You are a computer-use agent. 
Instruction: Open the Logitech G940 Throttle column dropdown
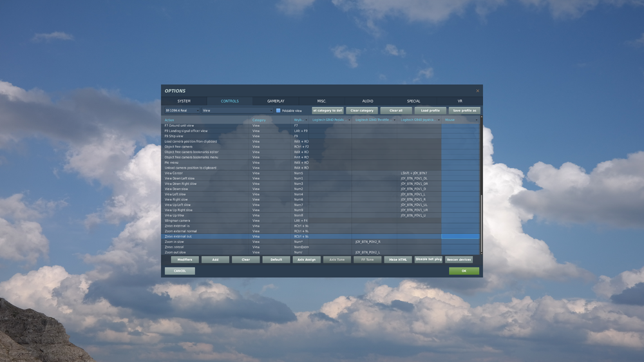(394, 120)
